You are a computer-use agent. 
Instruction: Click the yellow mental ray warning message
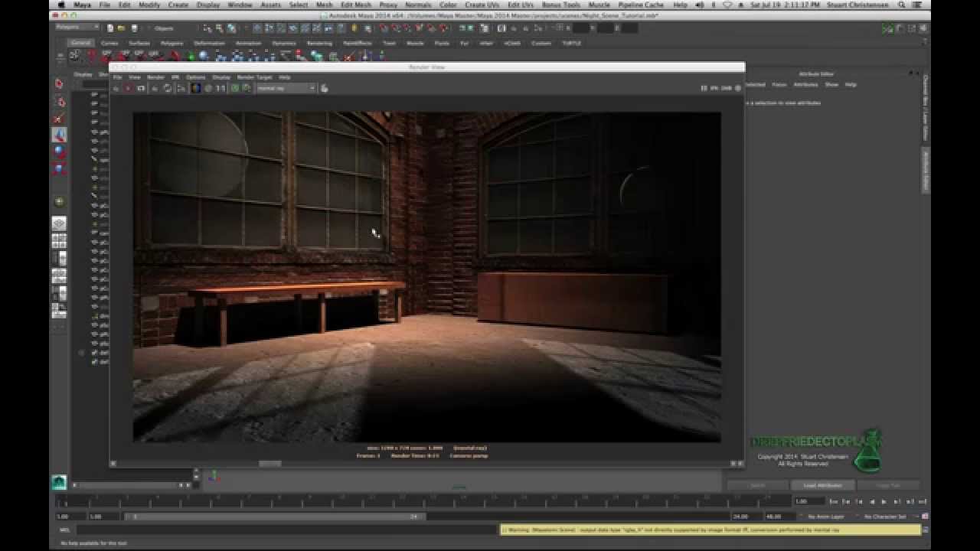click(x=710, y=530)
